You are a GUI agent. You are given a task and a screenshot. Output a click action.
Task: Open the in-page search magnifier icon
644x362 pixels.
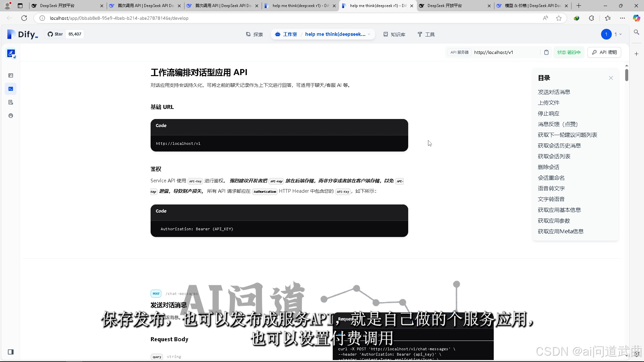(x=636, y=33)
